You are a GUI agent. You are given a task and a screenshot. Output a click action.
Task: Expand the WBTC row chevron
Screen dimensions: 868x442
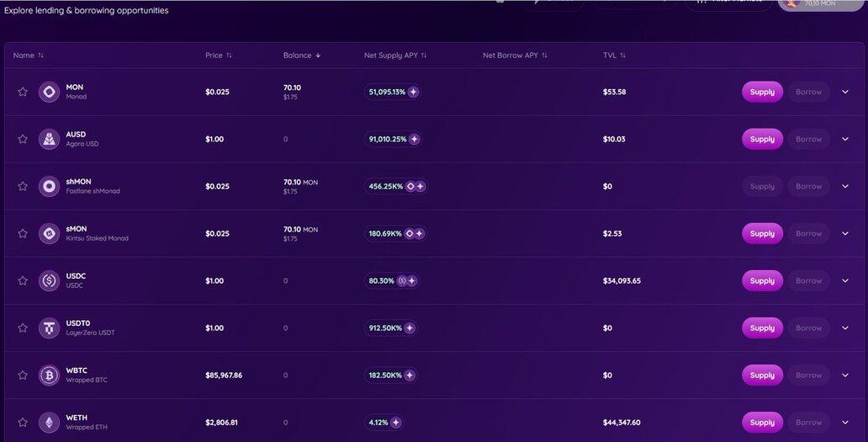pyautogui.click(x=845, y=375)
